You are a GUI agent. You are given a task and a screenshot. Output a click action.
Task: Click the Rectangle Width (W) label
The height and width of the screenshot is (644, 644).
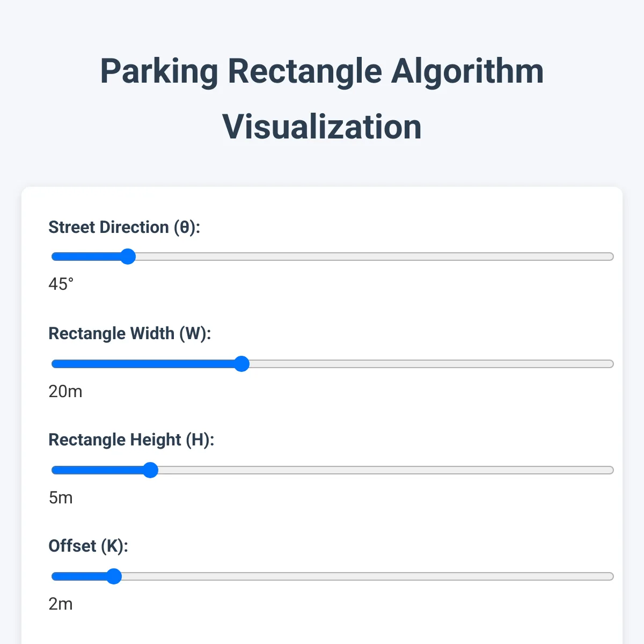pos(130,333)
